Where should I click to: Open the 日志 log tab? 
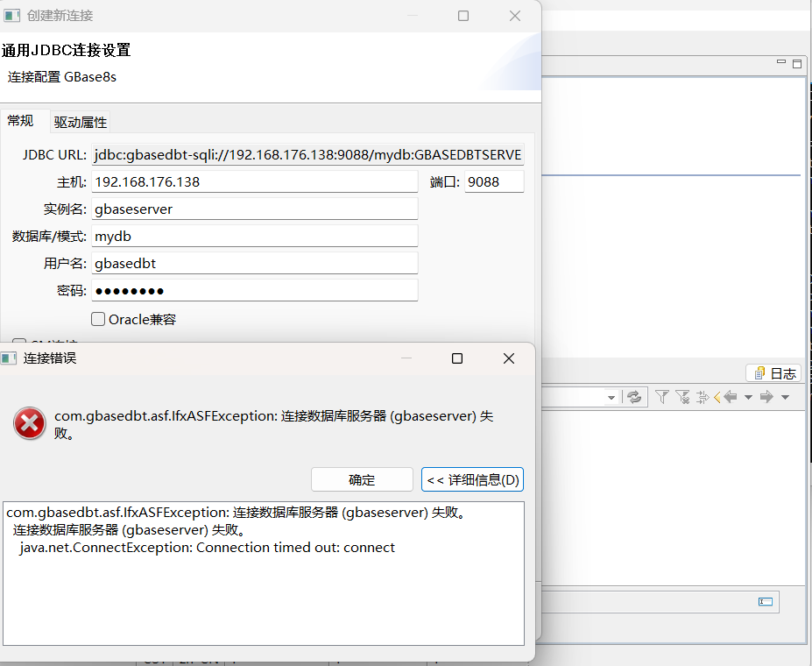(774, 373)
